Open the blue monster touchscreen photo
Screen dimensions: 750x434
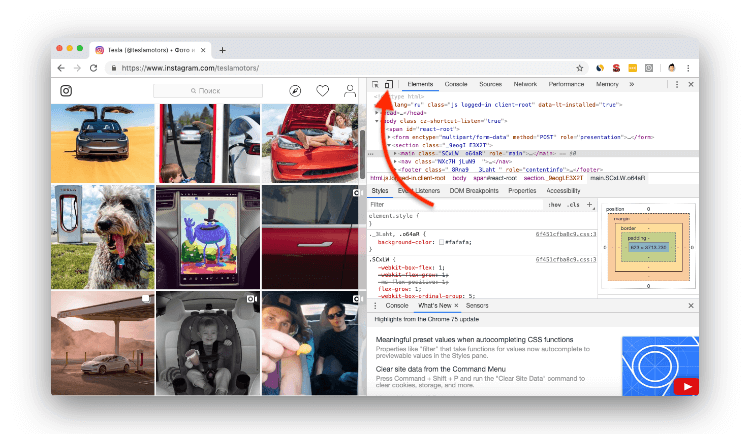click(x=208, y=237)
